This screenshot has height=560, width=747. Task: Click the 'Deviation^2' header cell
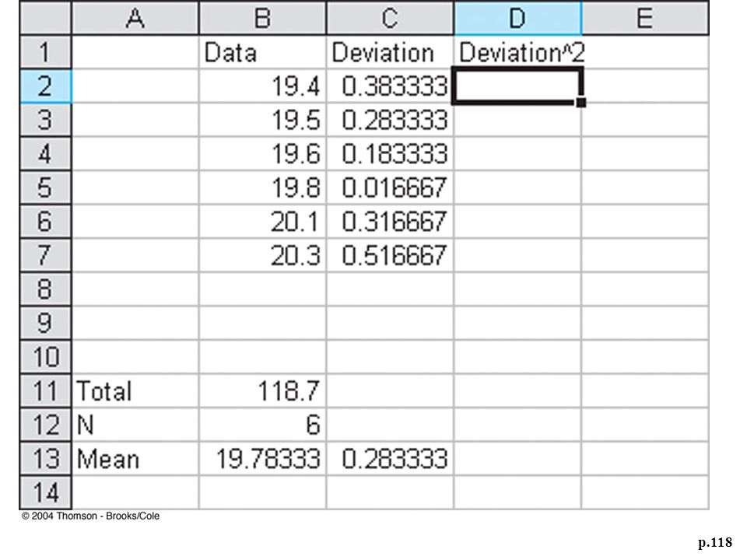click(x=518, y=52)
